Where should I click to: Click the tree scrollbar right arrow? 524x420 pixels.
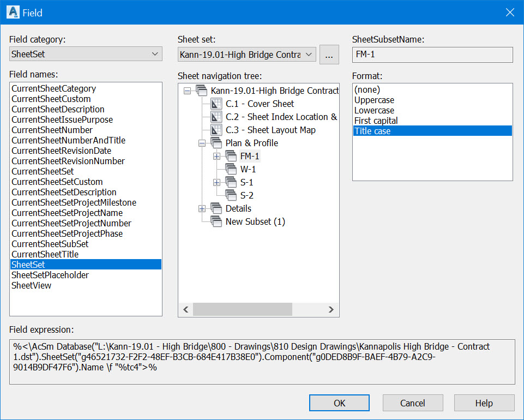click(x=331, y=309)
